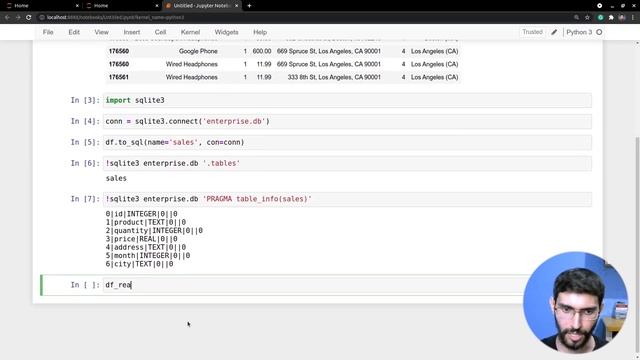Click the site info icon beside localhost
The width and height of the screenshot is (640, 360).
pos(42,18)
